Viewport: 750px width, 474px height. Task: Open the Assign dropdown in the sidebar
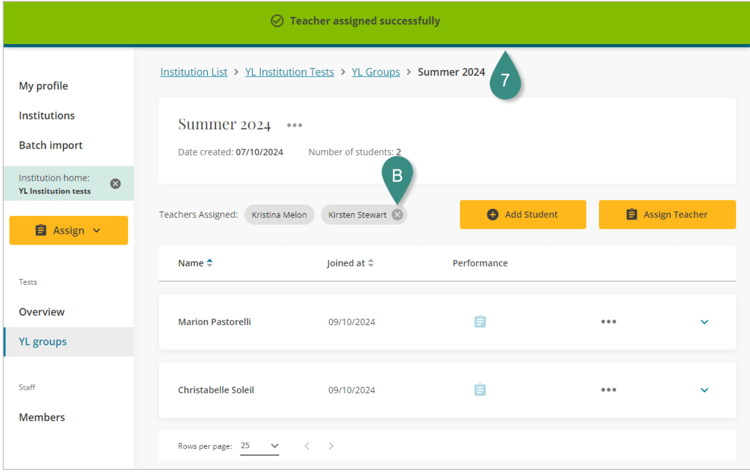[68, 230]
